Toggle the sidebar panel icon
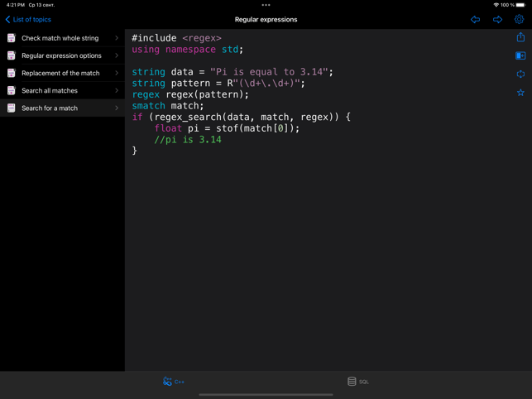The width and height of the screenshot is (532, 399). (520, 55)
